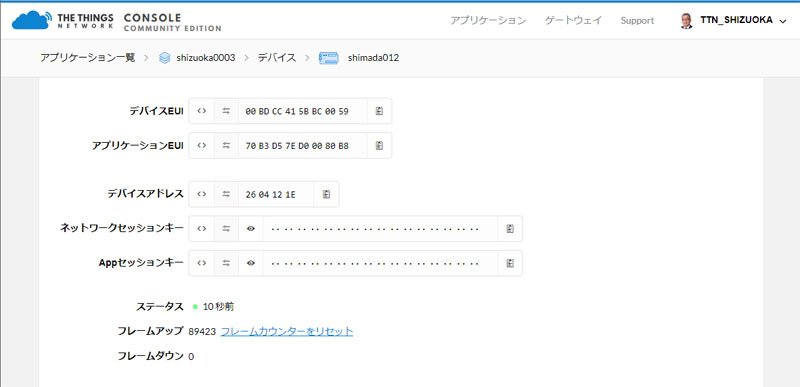Click the フレームアップ count 89423
Image resolution: width=800 pixels, height=387 pixels.
202,332
